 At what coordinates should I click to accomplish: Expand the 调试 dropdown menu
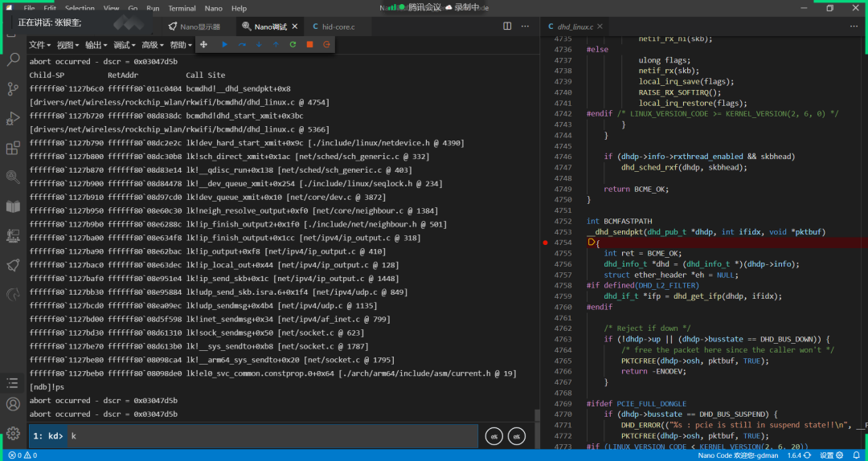(x=125, y=45)
